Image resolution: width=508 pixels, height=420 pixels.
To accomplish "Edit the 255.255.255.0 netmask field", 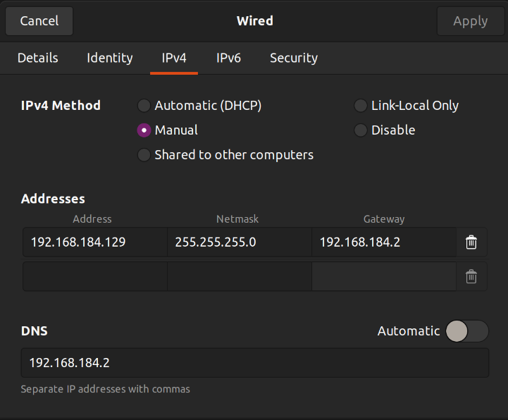I will pyautogui.click(x=240, y=242).
